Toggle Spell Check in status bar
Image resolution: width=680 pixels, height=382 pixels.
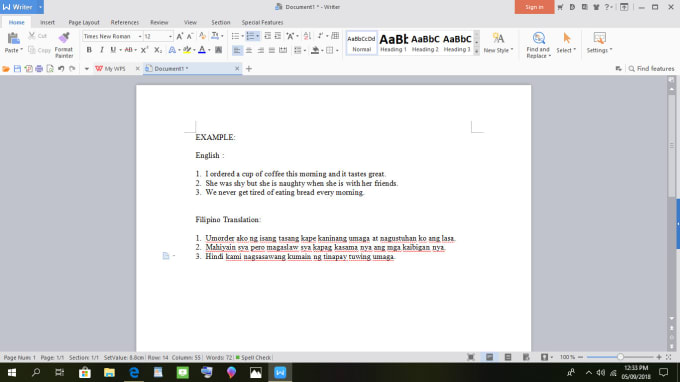click(253, 357)
